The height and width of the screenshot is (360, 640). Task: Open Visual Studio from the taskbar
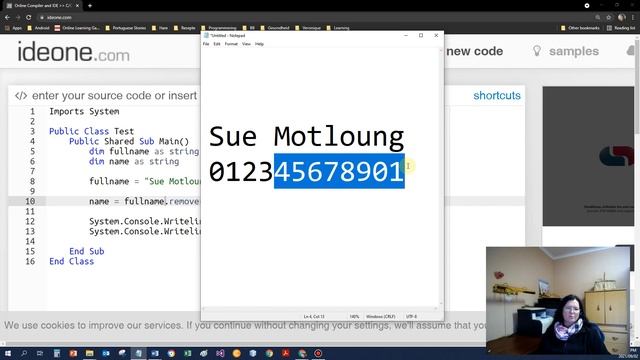[x=220, y=353]
